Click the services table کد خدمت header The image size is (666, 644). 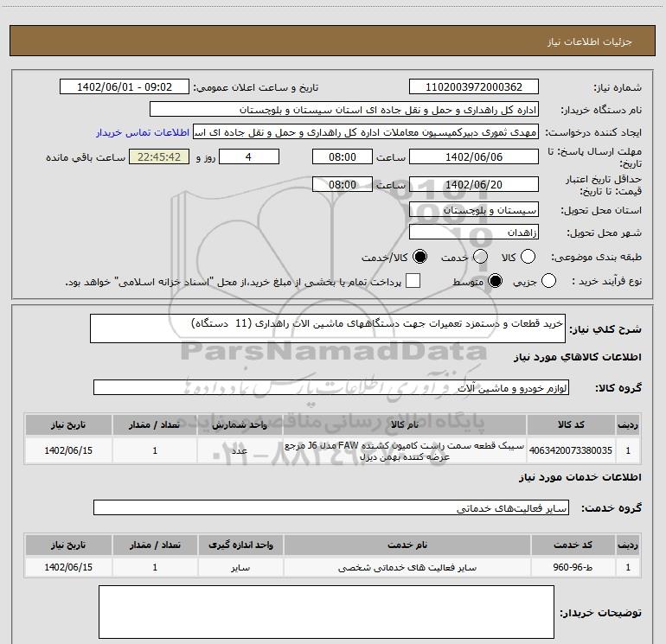(573, 545)
